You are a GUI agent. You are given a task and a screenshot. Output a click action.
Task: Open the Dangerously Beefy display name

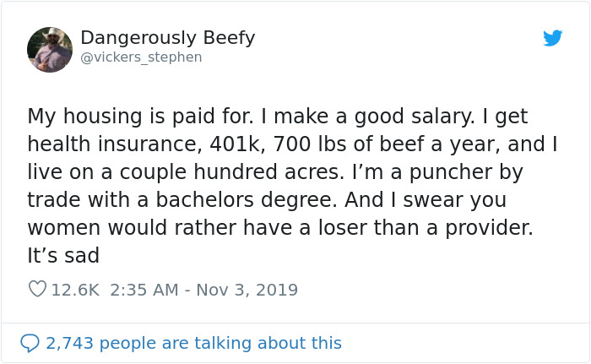point(167,38)
